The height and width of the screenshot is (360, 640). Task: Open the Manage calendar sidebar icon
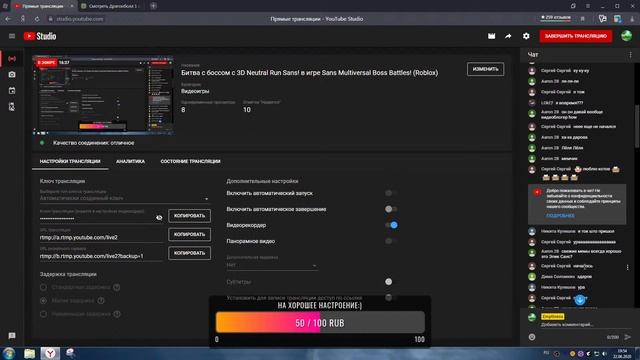click(x=12, y=91)
